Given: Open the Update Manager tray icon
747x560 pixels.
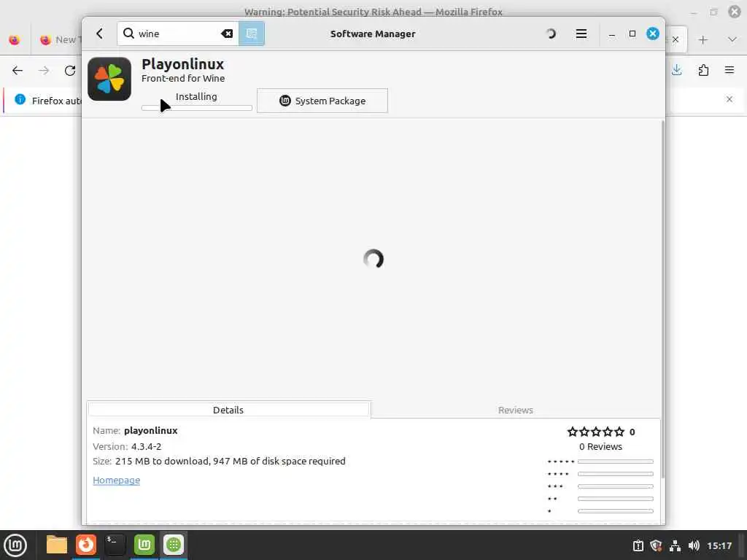Looking at the screenshot, I should click(638, 545).
